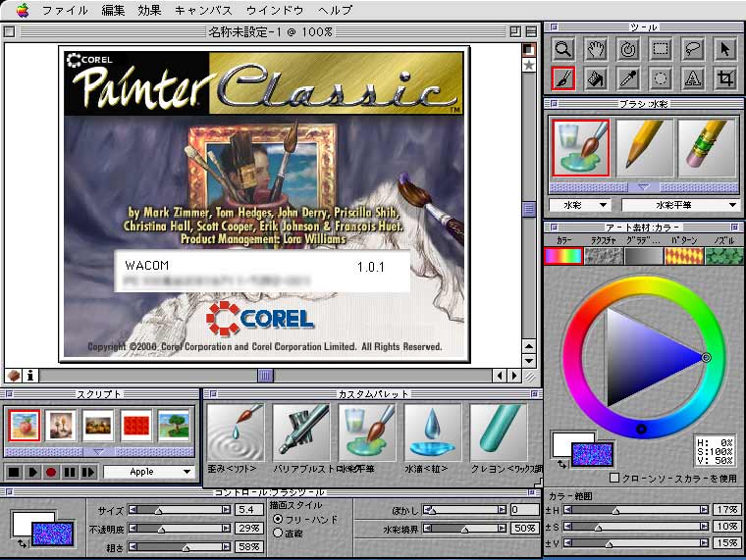Select the tree script thumbnail
Viewport: 746px width, 560px height.
pyautogui.click(x=174, y=425)
